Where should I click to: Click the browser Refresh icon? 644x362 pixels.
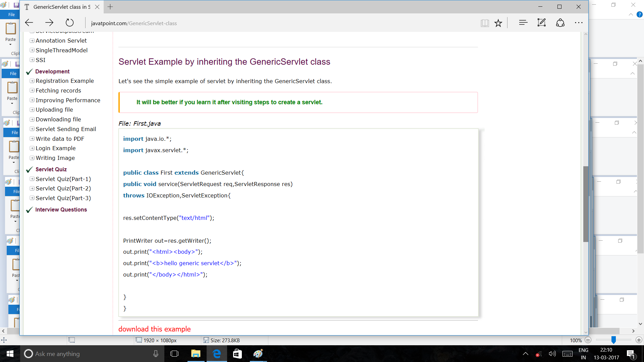point(69,23)
